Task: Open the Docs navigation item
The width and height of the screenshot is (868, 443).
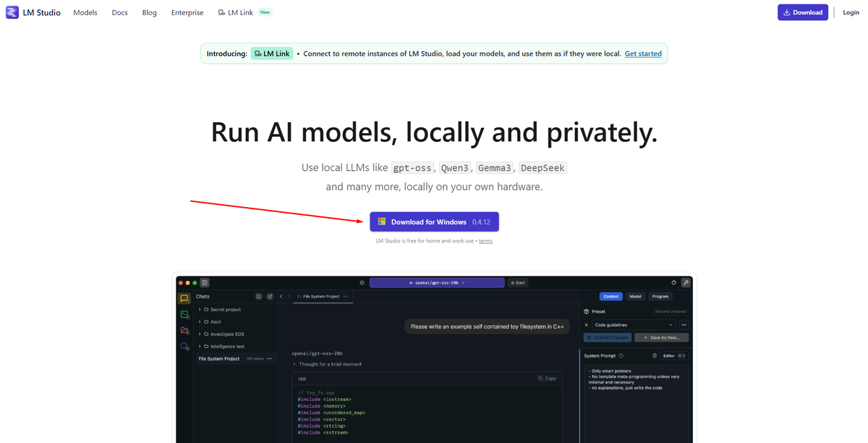Action: [x=120, y=12]
